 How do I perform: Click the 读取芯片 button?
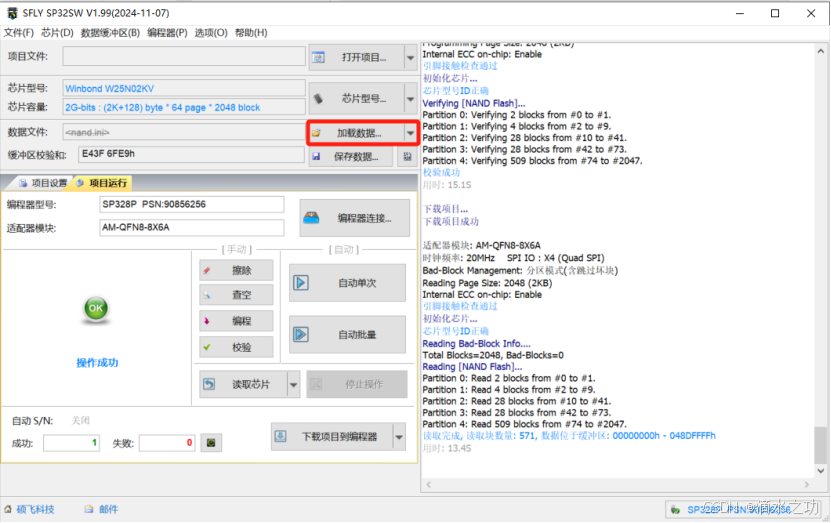click(x=243, y=384)
